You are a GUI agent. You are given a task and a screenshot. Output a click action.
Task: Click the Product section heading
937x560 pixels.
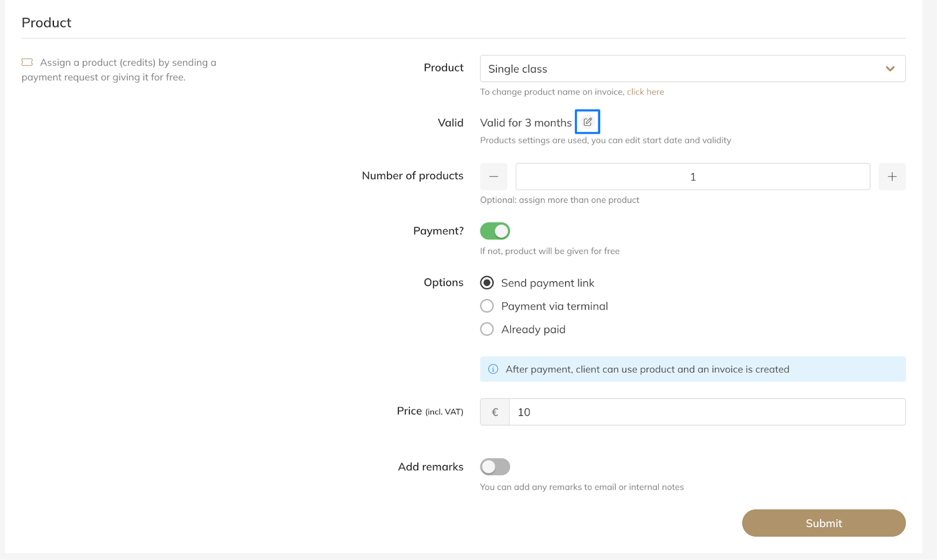click(x=46, y=23)
